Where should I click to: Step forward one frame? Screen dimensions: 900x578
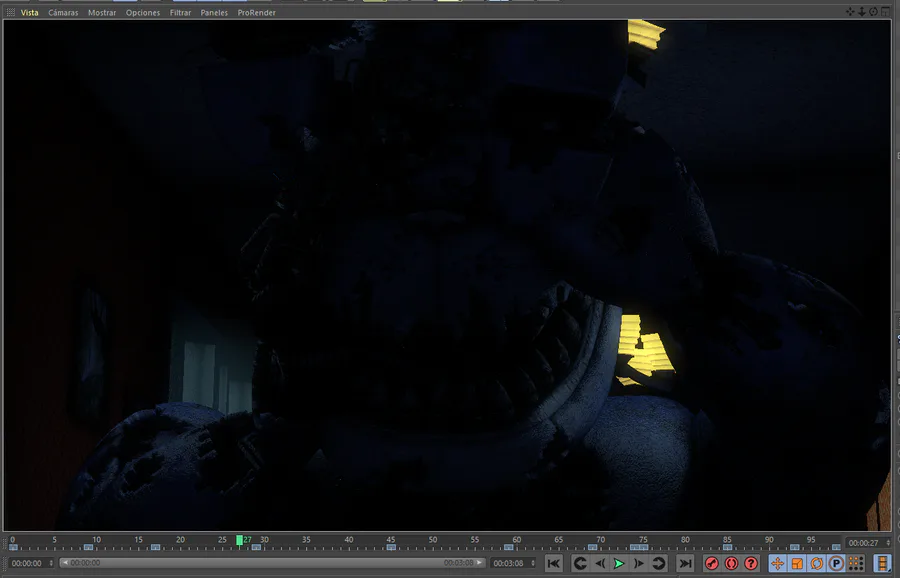coord(638,564)
